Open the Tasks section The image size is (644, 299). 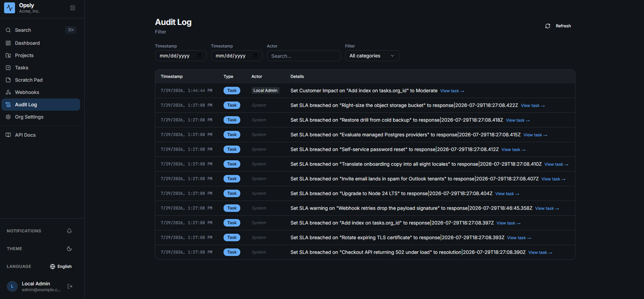pos(41,68)
